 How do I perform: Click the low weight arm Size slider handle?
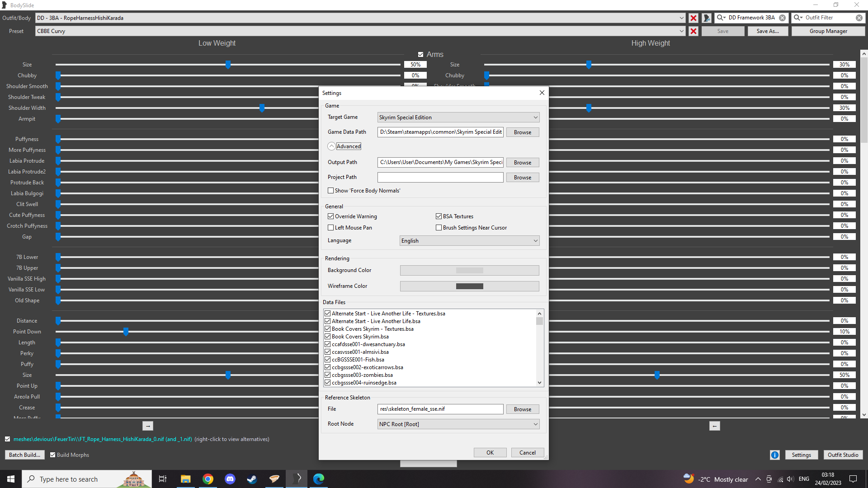[x=228, y=65]
